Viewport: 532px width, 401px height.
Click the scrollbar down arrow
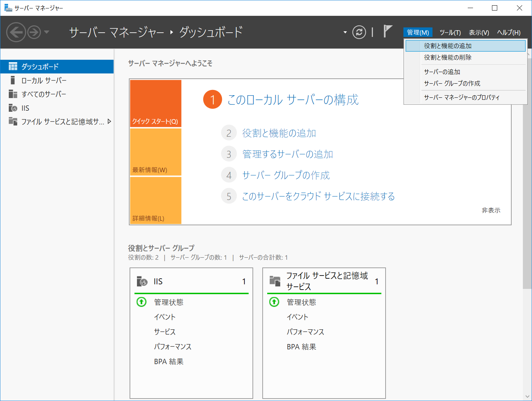point(527,396)
